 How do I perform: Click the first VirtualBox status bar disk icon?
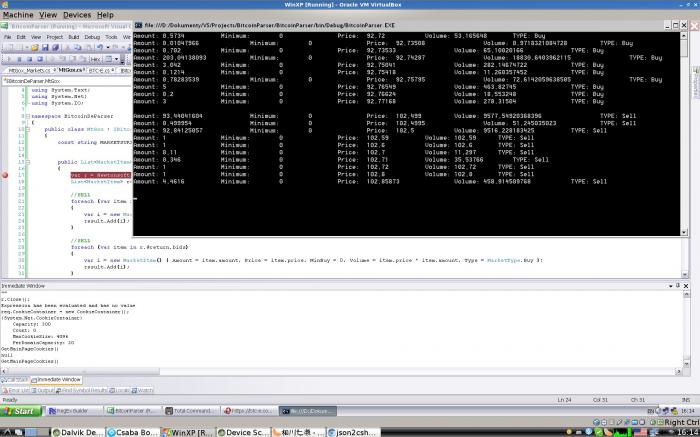[x=596, y=422]
